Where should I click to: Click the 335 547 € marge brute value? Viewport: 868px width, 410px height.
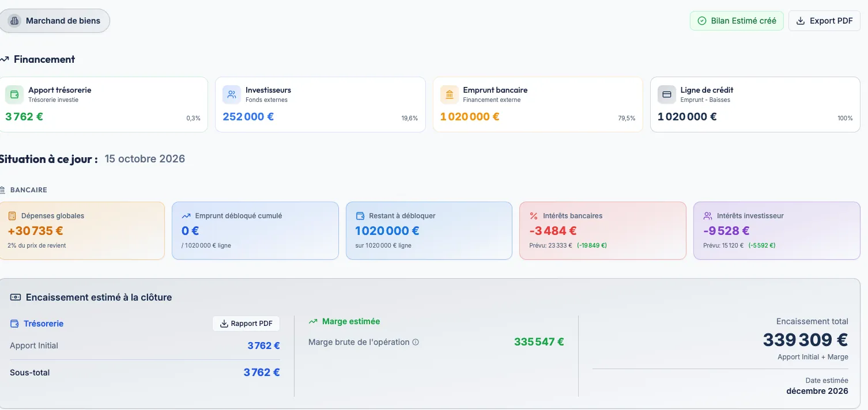[539, 342]
